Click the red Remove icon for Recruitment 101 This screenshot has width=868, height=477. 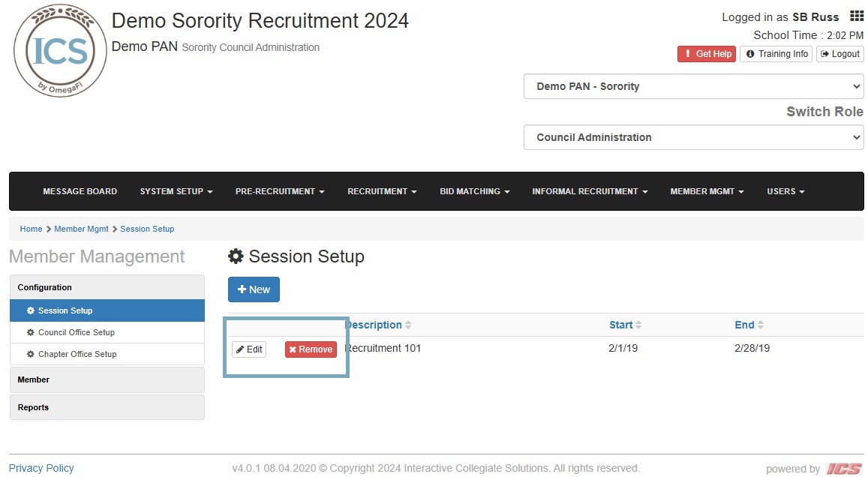tap(292, 349)
